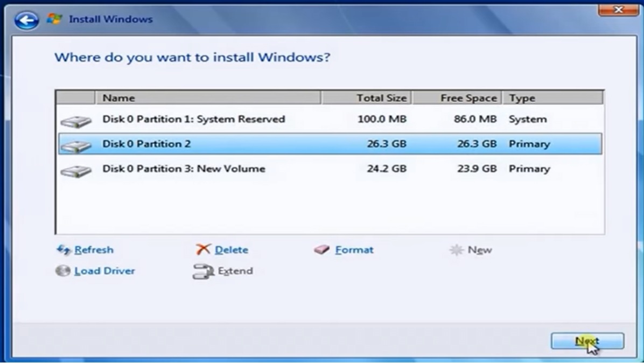Proceed with the Next button
644x363 pixels.
pos(587,341)
